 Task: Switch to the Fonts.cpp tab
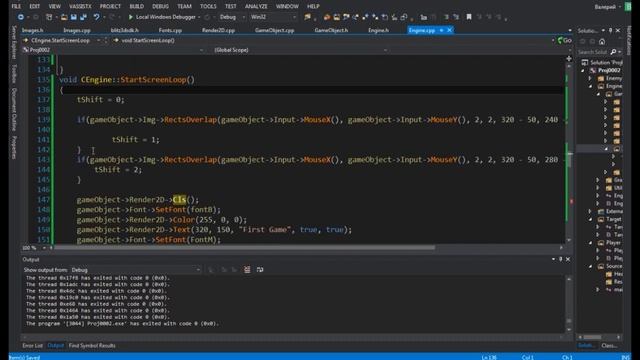pyautogui.click(x=170, y=30)
